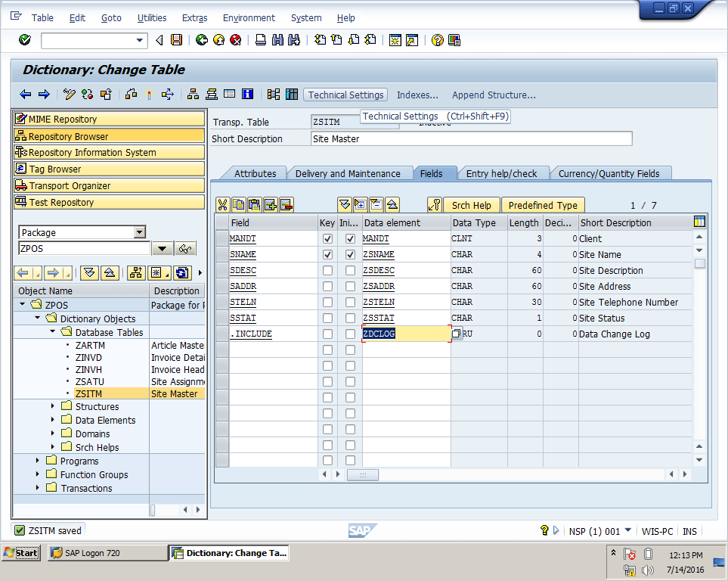Click the Activate matchstick icon
This screenshot has width=728, height=581.
click(x=148, y=95)
